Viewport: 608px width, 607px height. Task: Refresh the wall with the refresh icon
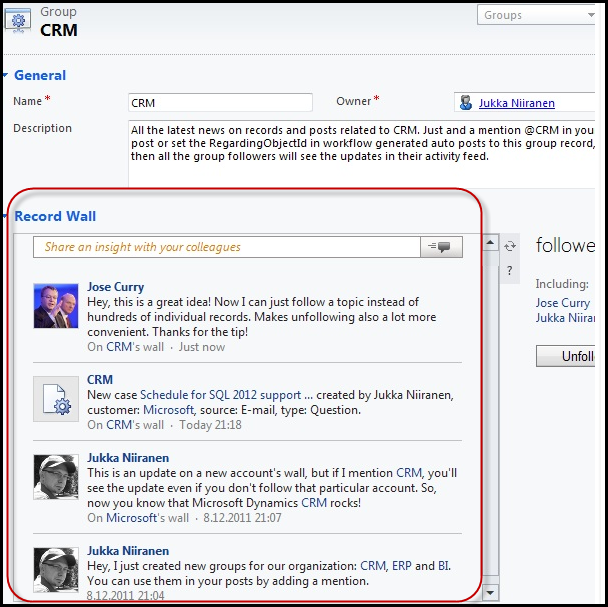click(x=510, y=246)
